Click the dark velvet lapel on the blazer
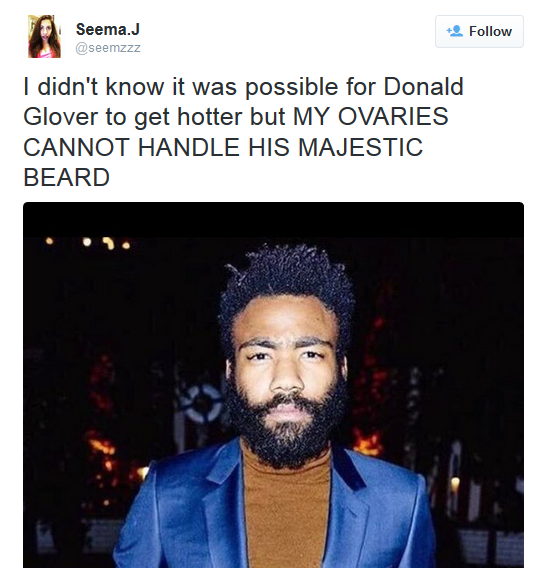The height and width of the screenshot is (568, 540). click(348, 469)
